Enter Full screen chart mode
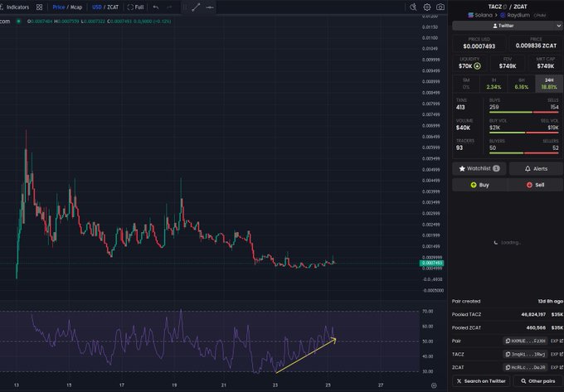The height and width of the screenshot is (392, 564). (135, 7)
